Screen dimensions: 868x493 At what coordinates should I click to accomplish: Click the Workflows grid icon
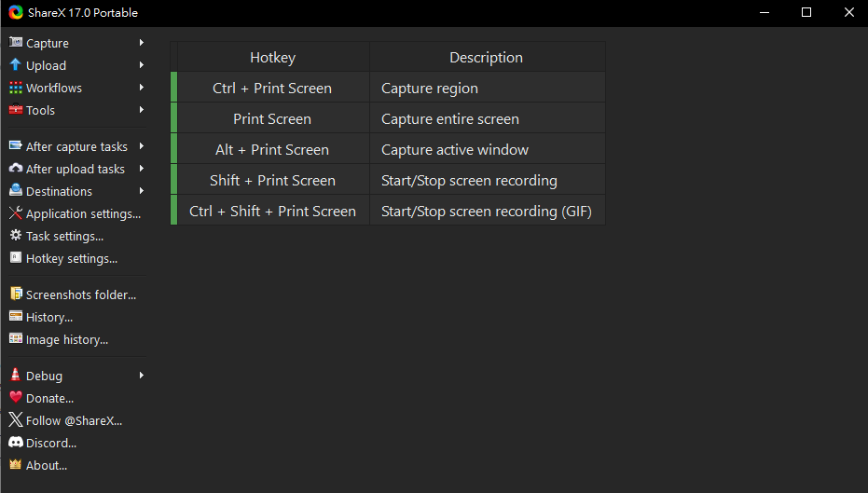[x=16, y=88]
